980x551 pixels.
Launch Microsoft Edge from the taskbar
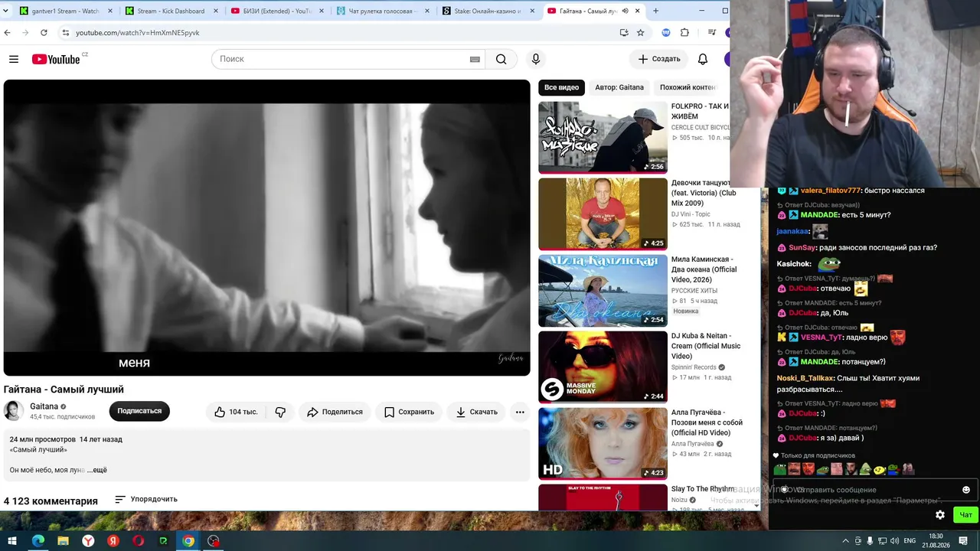[38, 541]
